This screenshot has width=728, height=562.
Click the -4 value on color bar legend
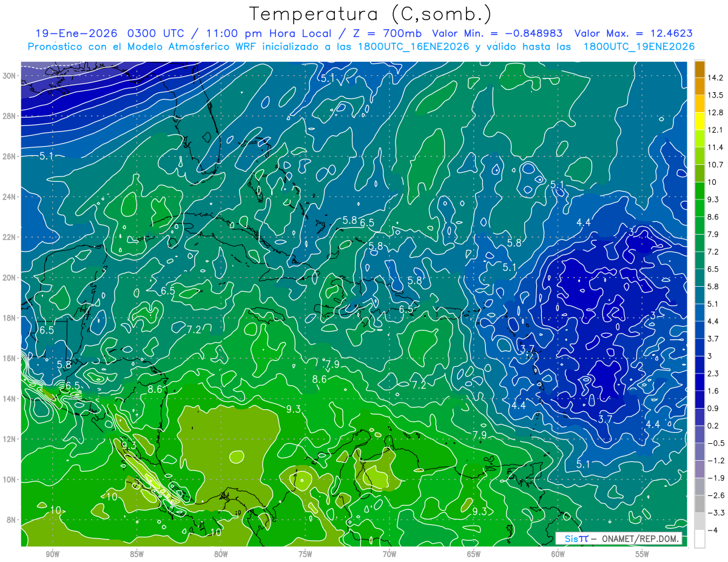pyautogui.click(x=713, y=530)
